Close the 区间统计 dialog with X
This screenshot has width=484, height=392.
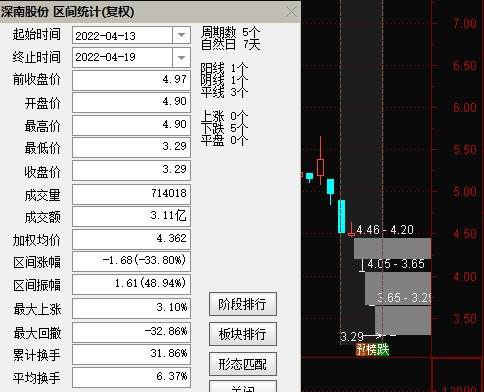[291, 12]
